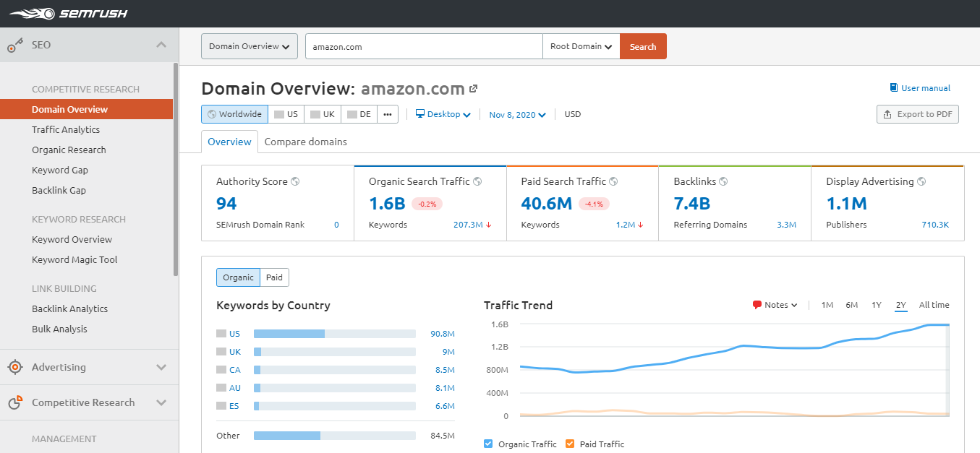Select Worldwide database
Viewport: 980px width, 453px height.
pos(234,114)
